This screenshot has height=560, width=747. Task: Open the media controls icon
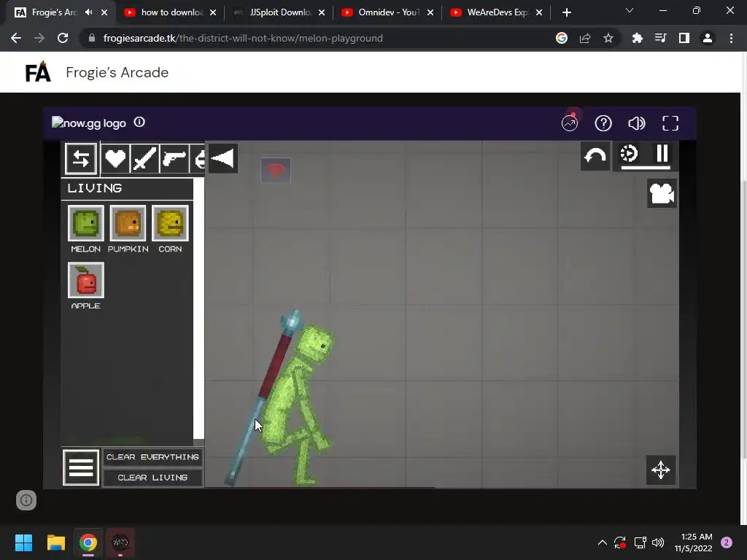tap(661, 38)
